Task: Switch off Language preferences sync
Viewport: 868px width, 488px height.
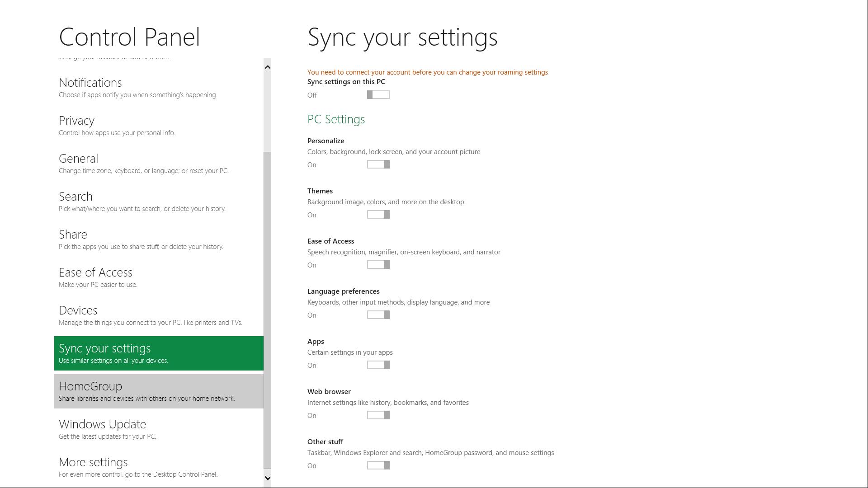Action: 378,315
